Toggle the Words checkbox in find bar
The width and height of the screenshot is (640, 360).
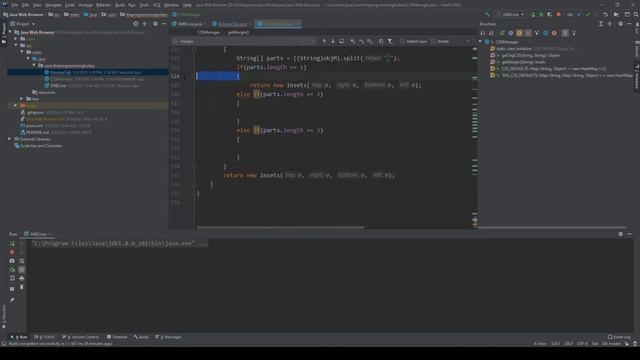tap(440, 41)
